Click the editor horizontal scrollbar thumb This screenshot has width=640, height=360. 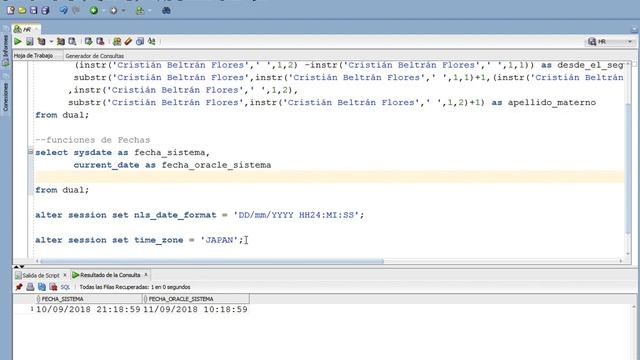pos(211,261)
